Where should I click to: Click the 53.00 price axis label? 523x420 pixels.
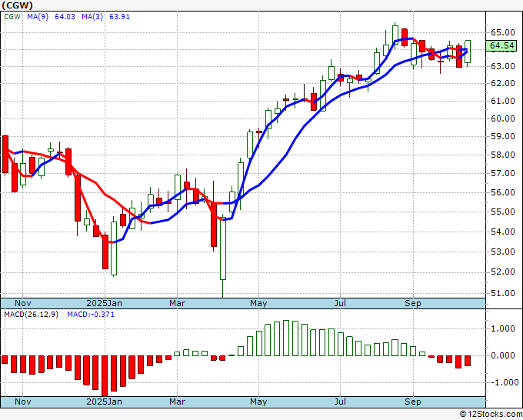(502, 252)
